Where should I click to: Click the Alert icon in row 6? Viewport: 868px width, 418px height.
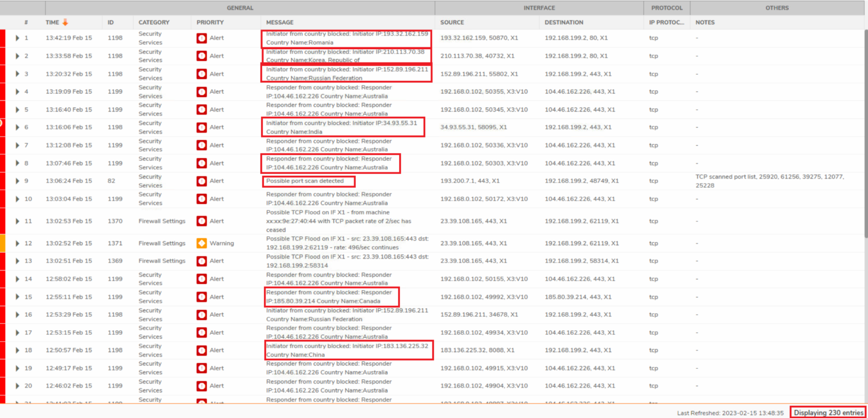click(201, 127)
